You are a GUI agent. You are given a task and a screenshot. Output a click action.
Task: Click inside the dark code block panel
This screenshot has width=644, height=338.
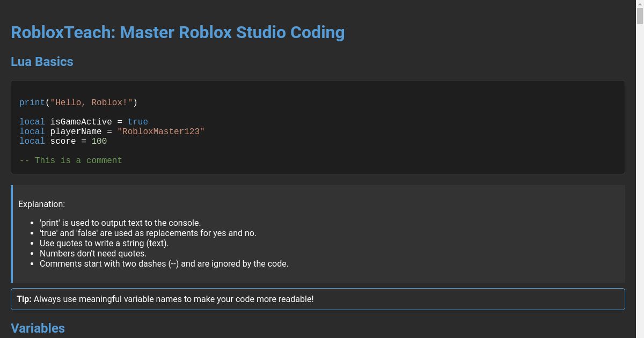(x=318, y=127)
